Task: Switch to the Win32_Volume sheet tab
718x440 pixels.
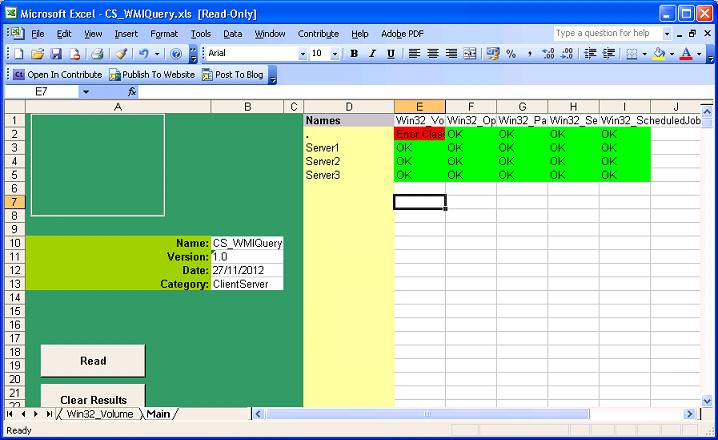Action: point(99,413)
